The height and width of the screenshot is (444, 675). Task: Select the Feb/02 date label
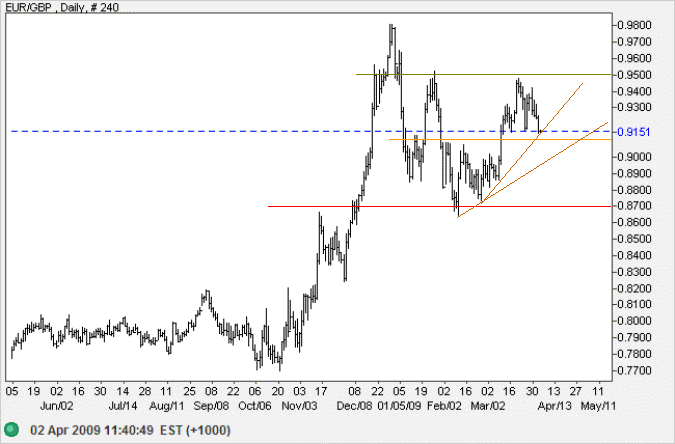click(x=444, y=406)
